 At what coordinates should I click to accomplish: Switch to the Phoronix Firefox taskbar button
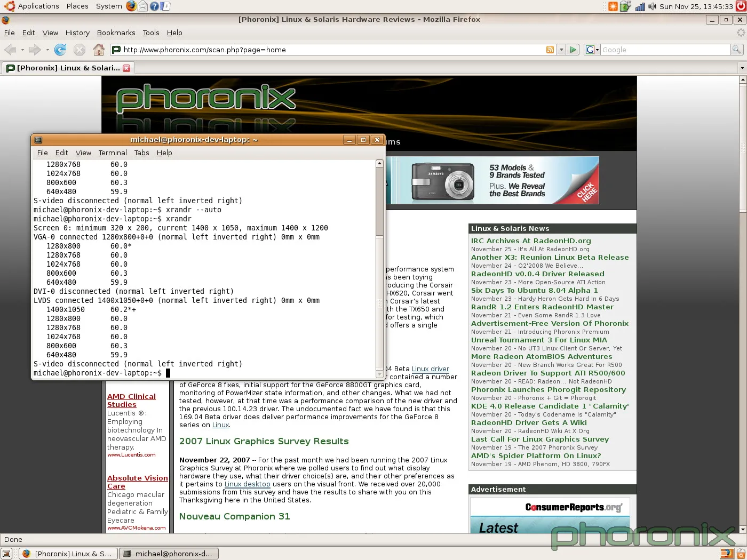68,554
